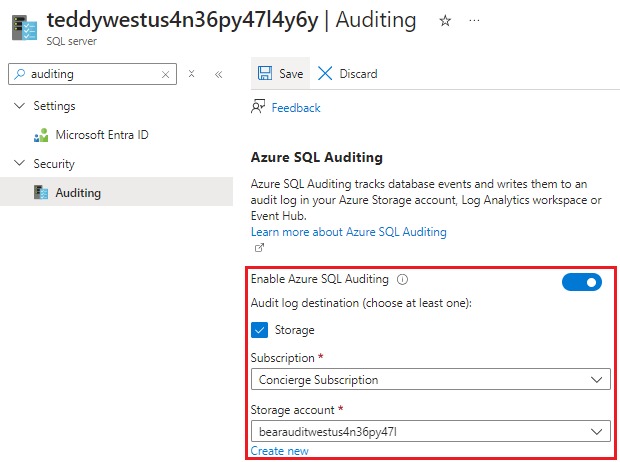This screenshot has height=462, width=620.
Task: Click the magnifier search icon
Action: click(19, 74)
